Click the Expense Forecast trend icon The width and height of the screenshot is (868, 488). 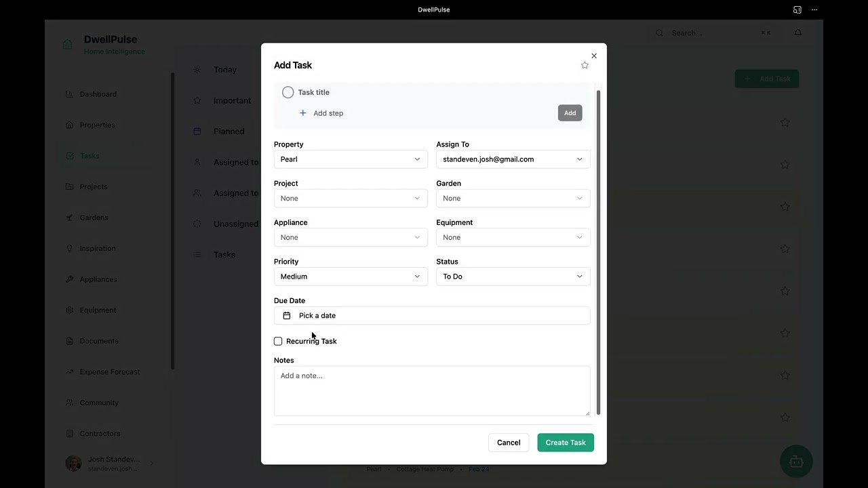69,371
